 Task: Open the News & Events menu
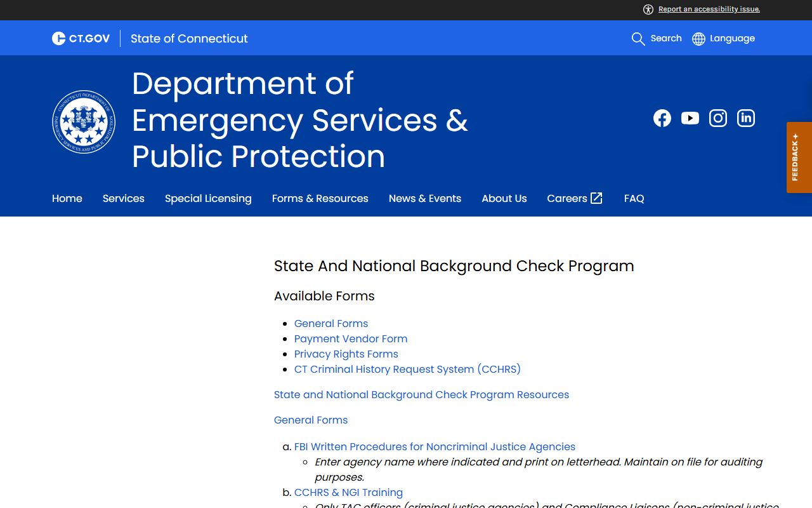[x=425, y=198]
